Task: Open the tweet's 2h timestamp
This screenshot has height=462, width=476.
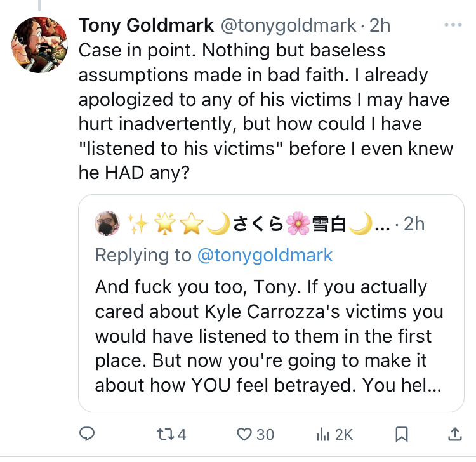Action: [380, 25]
